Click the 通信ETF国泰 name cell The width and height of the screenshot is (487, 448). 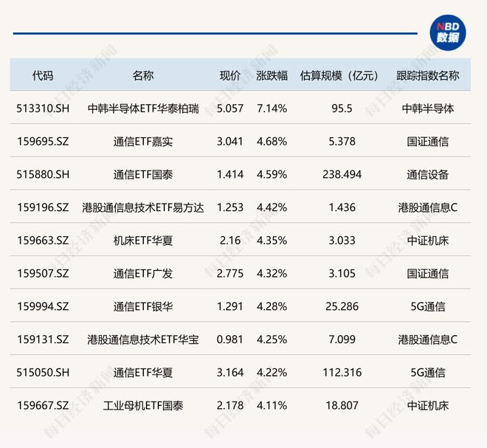[143, 175]
